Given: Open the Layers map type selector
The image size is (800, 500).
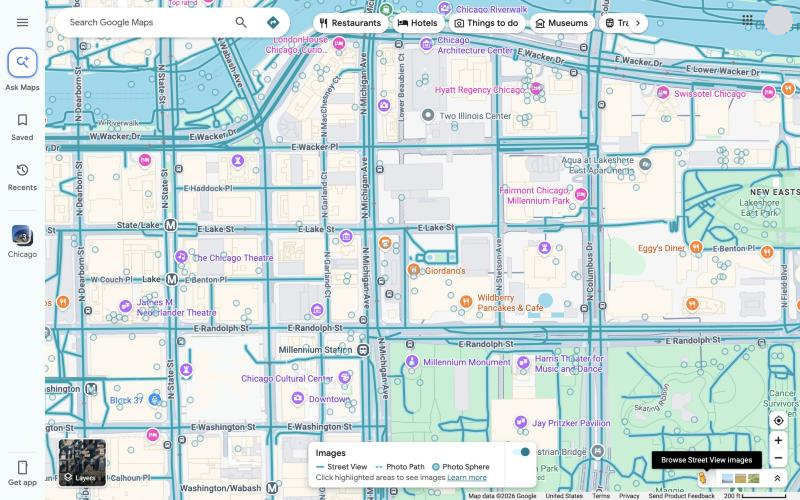Looking at the screenshot, I should [x=82, y=462].
